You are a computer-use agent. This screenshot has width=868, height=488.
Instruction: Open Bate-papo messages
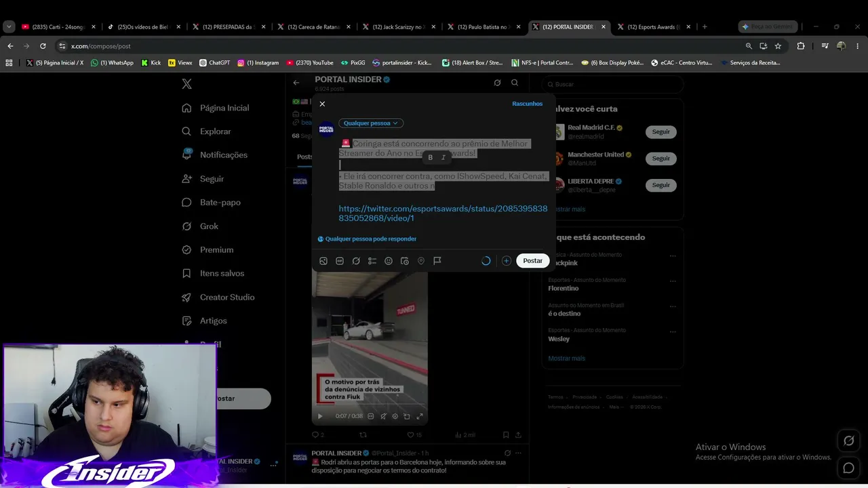[212, 203]
